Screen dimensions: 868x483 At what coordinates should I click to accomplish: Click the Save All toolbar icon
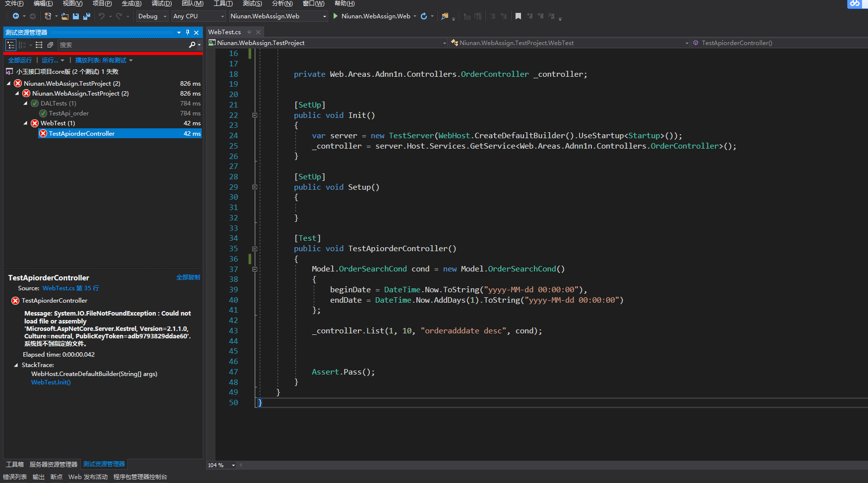click(x=87, y=16)
